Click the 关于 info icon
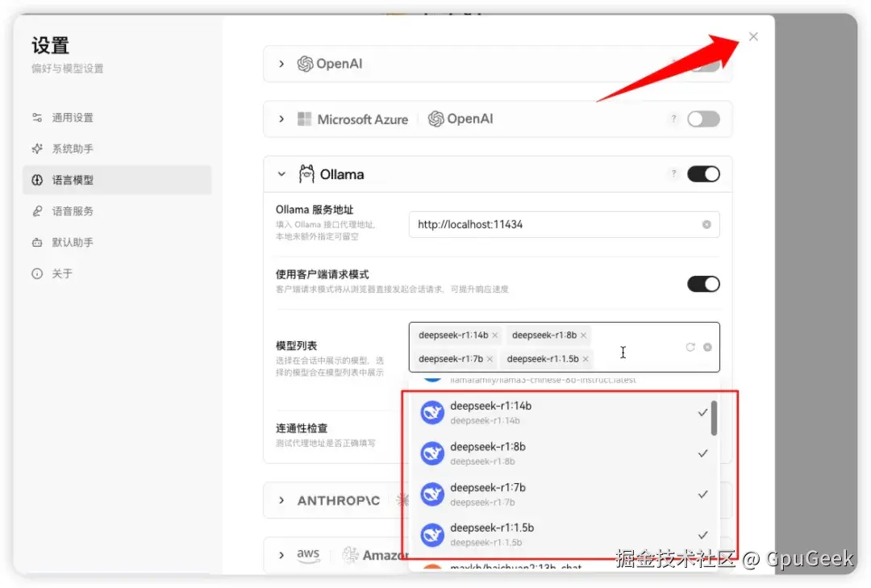 pos(37,273)
